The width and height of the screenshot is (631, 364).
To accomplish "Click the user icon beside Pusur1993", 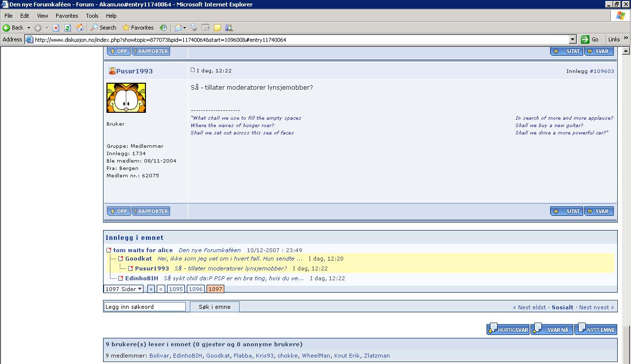I will coord(112,71).
